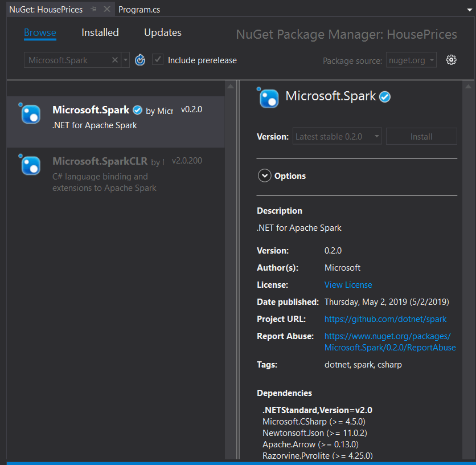This screenshot has height=465, width=476.
Task: Click the v0.2.0 version label
Action: (x=191, y=109)
